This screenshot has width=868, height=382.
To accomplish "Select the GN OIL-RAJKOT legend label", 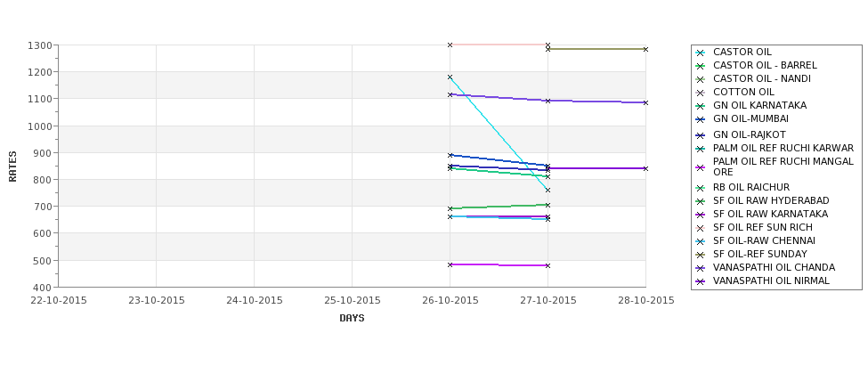I will pyautogui.click(x=750, y=134).
